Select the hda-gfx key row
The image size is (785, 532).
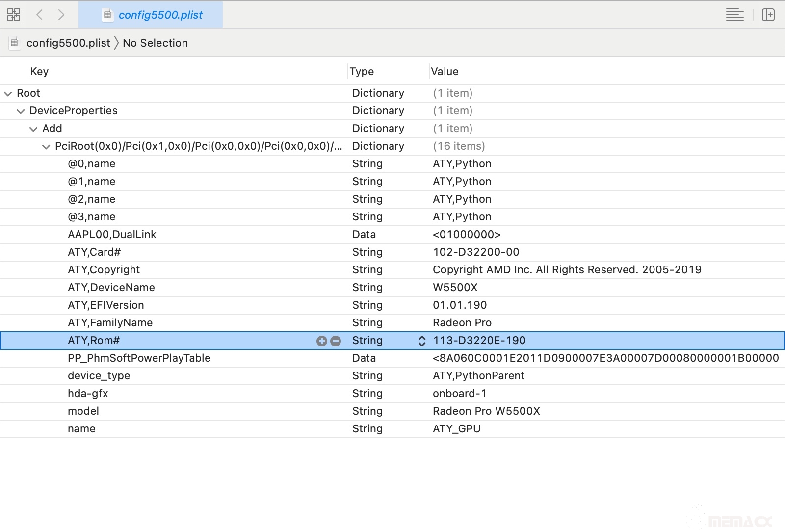pos(88,394)
